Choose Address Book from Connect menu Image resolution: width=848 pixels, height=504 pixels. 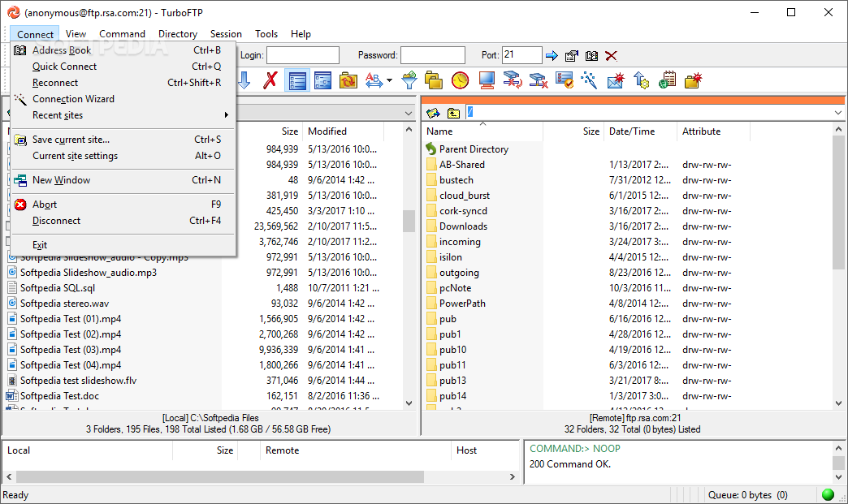click(123, 50)
